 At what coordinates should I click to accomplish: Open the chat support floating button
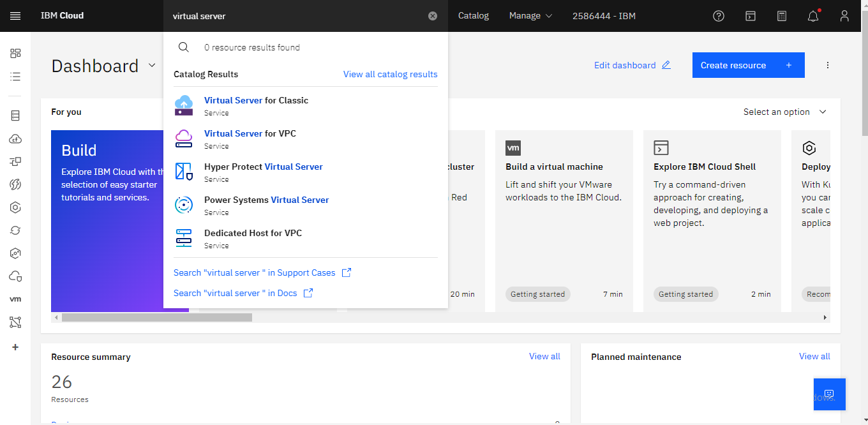pyautogui.click(x=829, y=394)
